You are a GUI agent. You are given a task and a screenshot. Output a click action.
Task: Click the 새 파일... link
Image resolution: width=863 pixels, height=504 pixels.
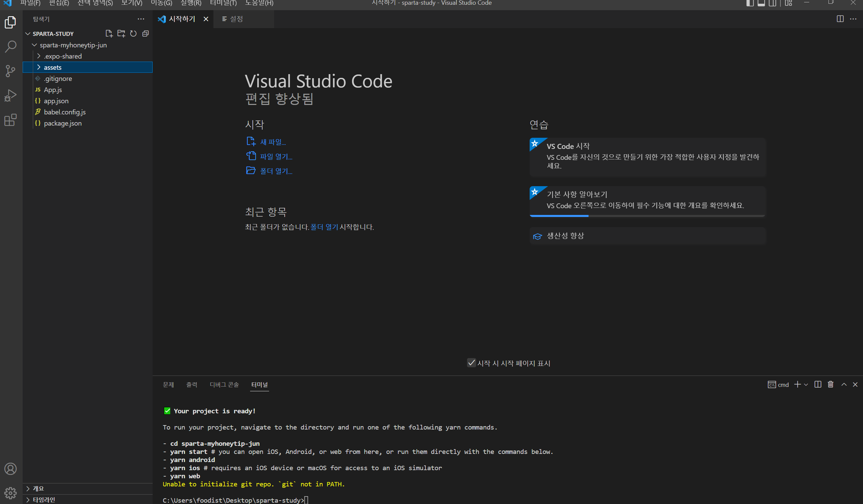[272, 142]
